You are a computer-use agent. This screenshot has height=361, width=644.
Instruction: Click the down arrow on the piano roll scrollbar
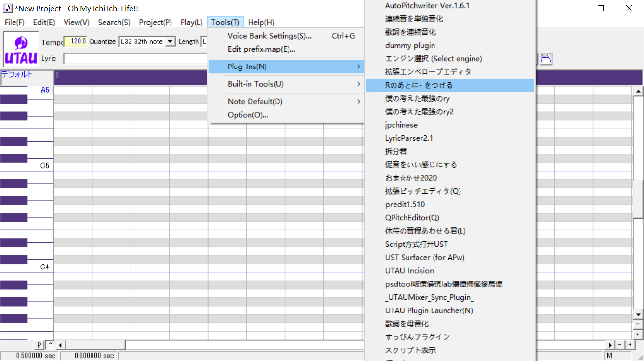[639, 314]
